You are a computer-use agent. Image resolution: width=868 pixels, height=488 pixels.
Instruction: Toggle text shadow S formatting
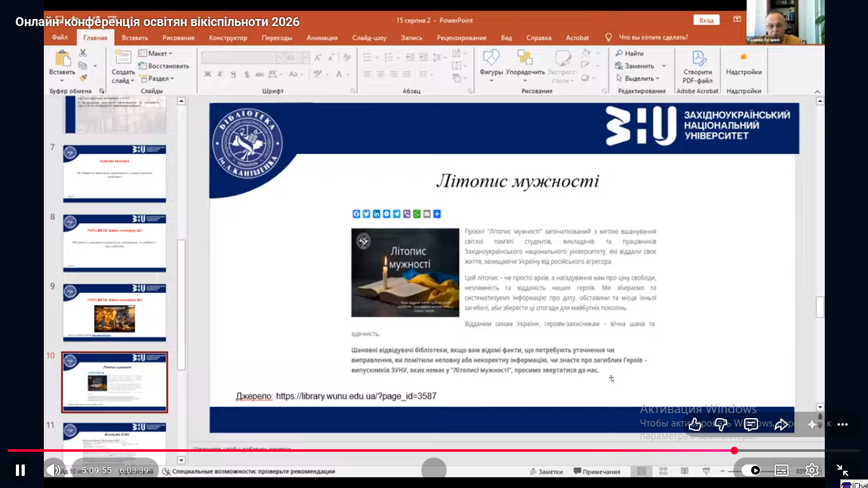coord(245,74)
